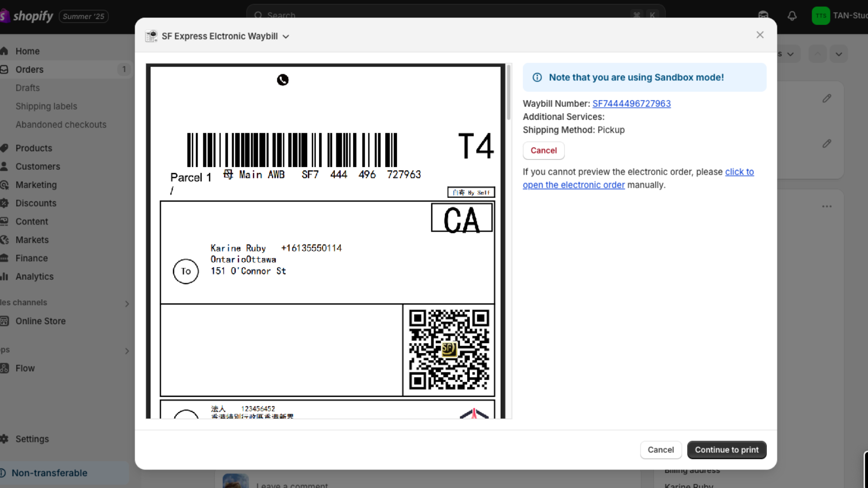Image resolution: width=868 pixels, height=488 pixels.
Task: Click the red Cancel waybill button
Action: click(x=544, y=151)
